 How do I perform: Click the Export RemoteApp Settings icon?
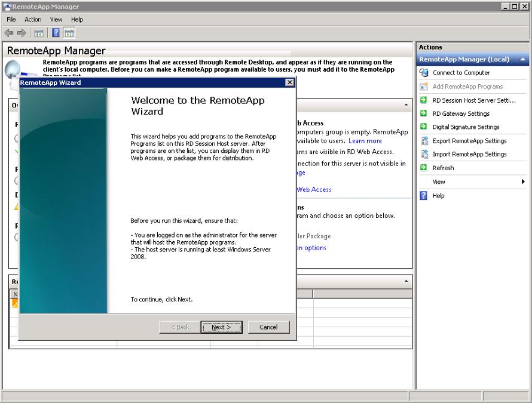click(424, 141)
